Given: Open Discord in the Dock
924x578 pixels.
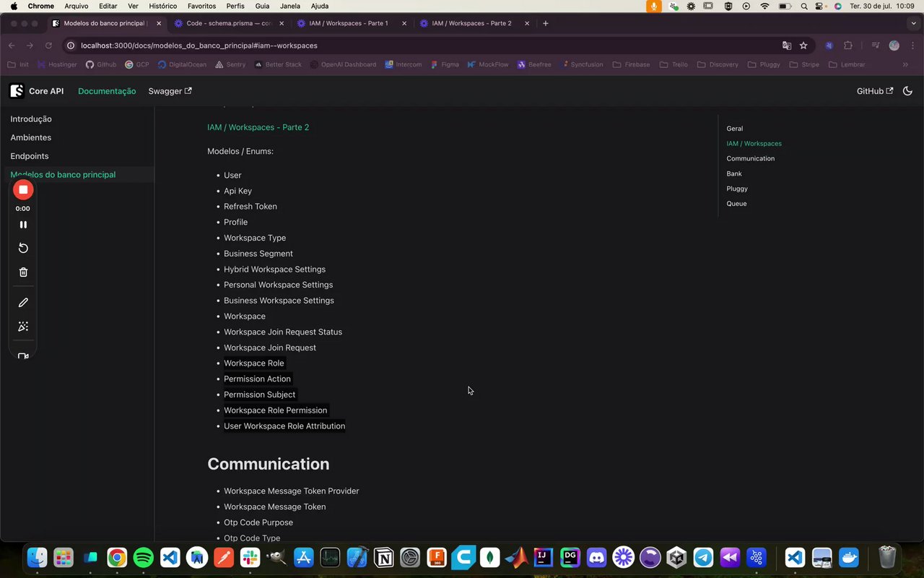Looking at the screenshot, I should click(x=597, y=558).
